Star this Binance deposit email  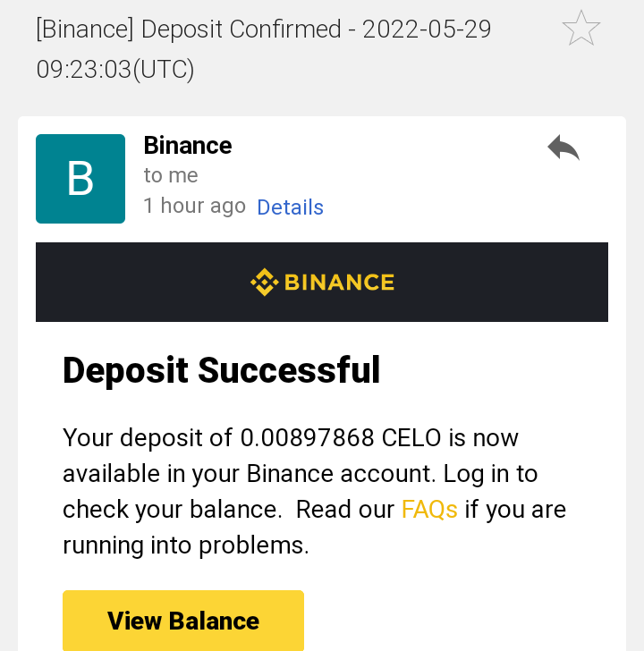click(580, 29)
